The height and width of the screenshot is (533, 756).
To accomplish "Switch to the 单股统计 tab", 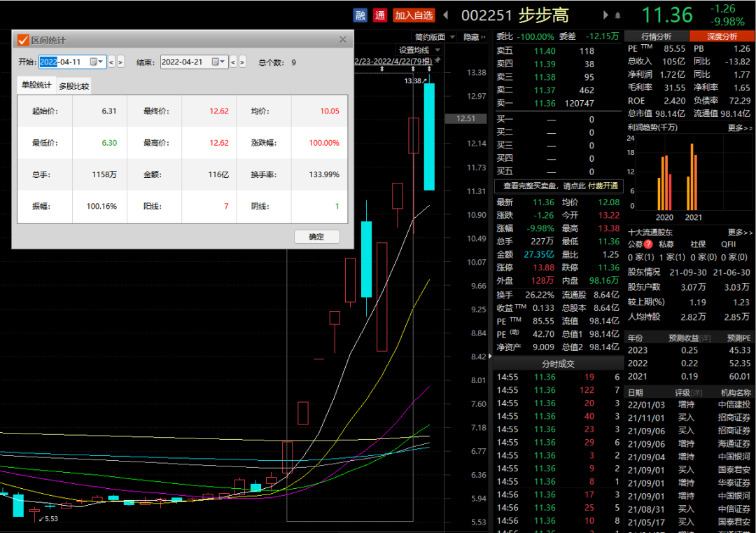I will tap(36, 85).
